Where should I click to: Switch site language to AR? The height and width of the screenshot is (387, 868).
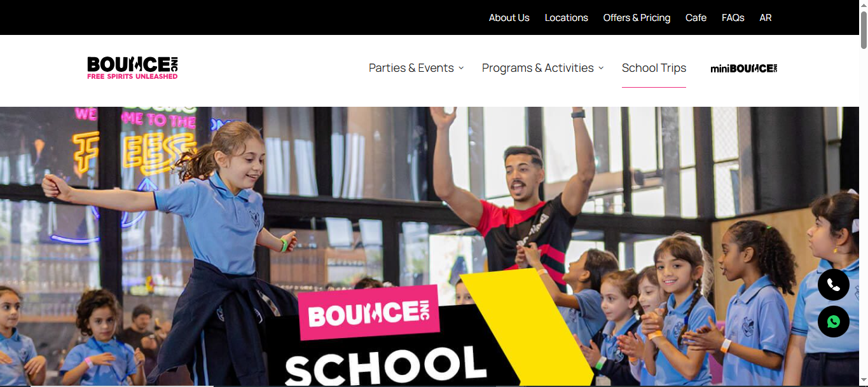tap(766, 18)
